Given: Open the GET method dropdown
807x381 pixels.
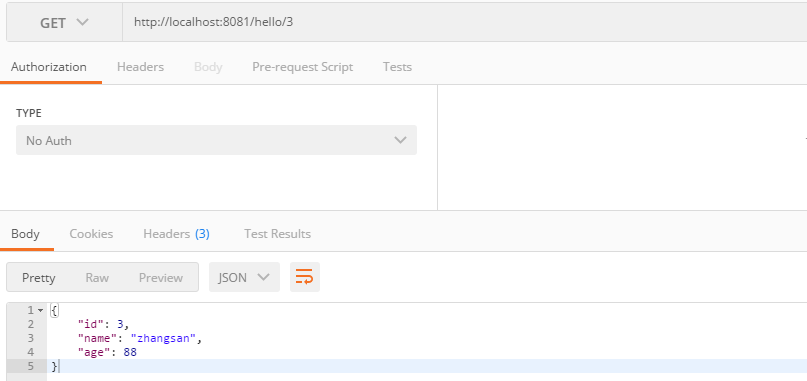Looking at the screenshot, I should tap(64, 23).
